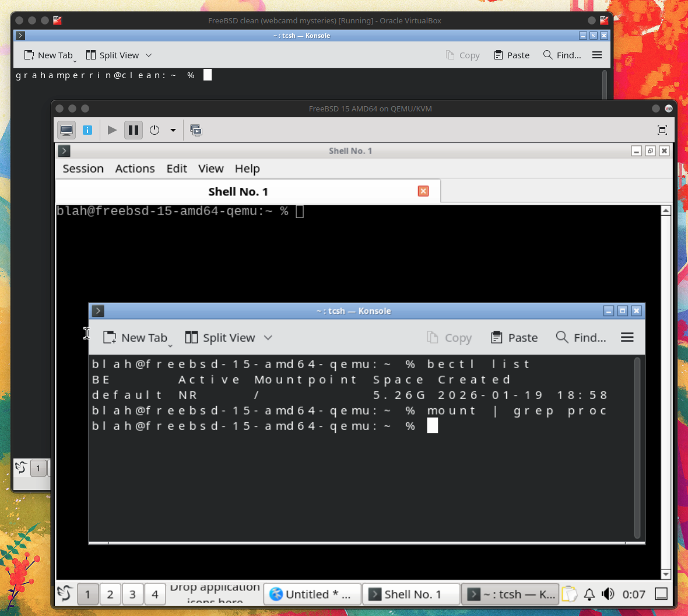Viewport: 688px width, 616px height.
Task: Open the hamburger menu in inner Konsole
Action: (x=627, y=338)
